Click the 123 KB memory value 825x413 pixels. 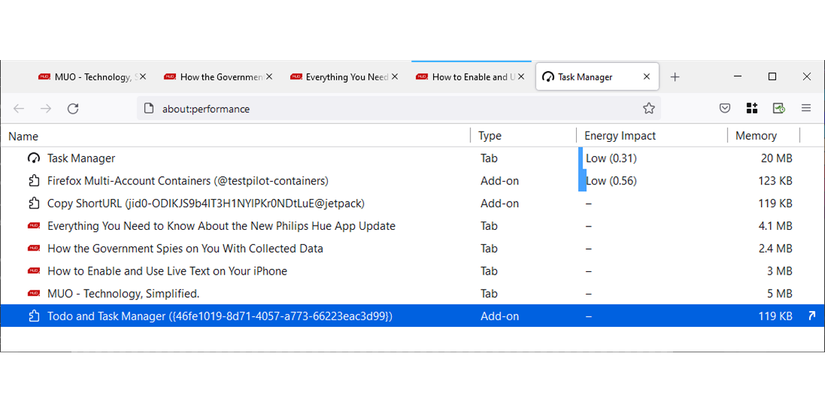tap(776, 180)
